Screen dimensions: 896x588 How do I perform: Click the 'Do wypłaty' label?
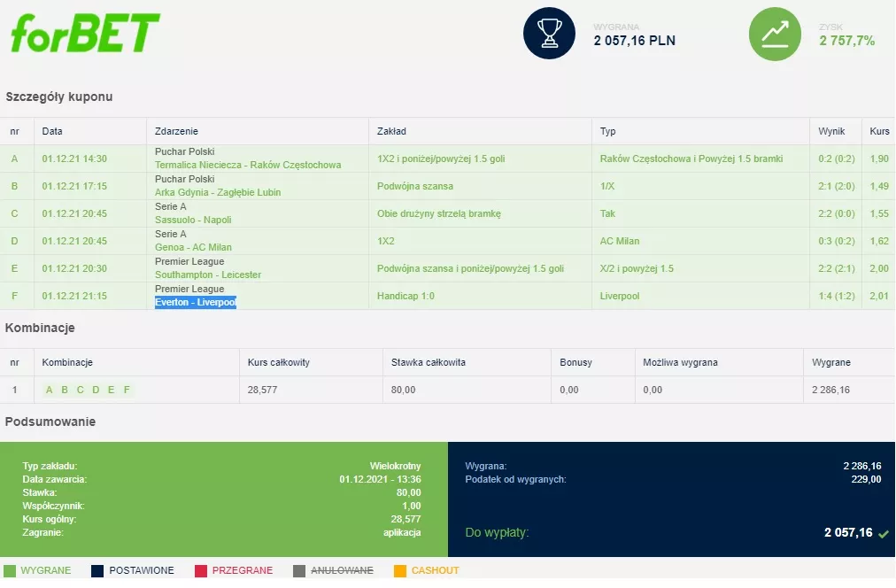pos(498,532)
